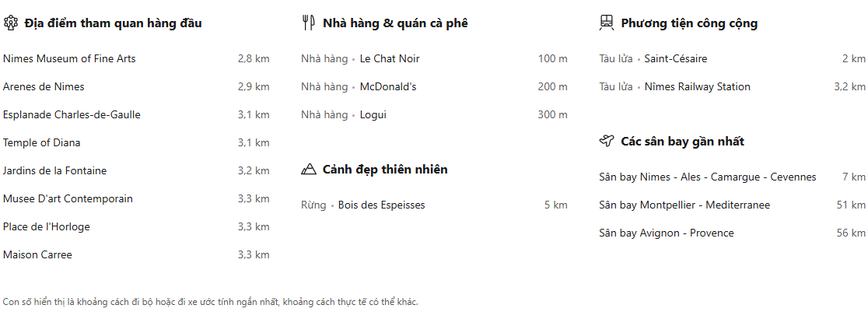
Task: Select Saint-Césaire train station
Action: (x=675, y=59)
